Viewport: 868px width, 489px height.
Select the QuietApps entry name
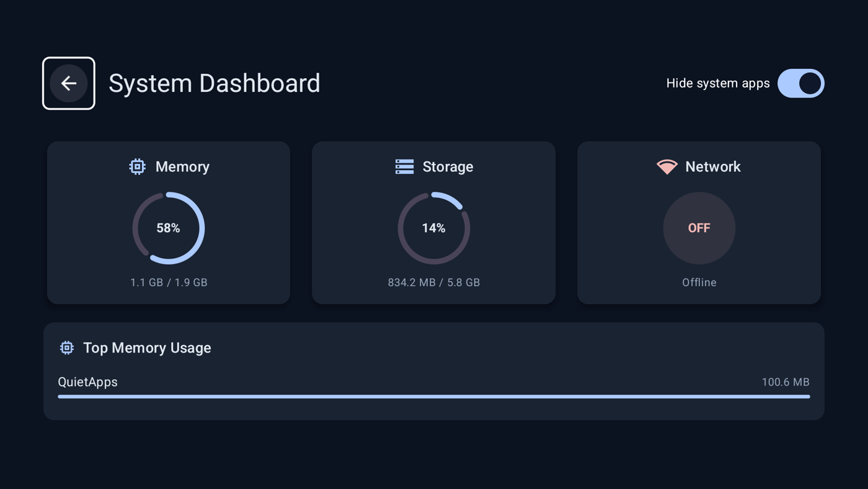87,382
